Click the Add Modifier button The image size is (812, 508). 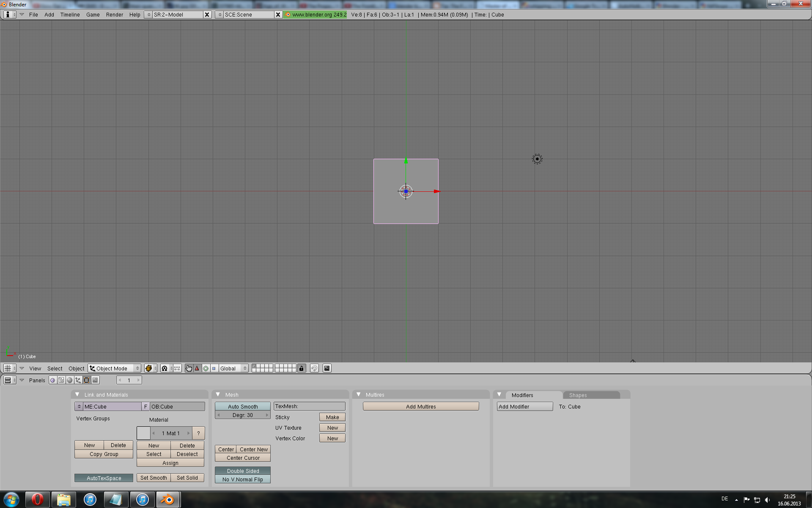(x=525, y=406)
